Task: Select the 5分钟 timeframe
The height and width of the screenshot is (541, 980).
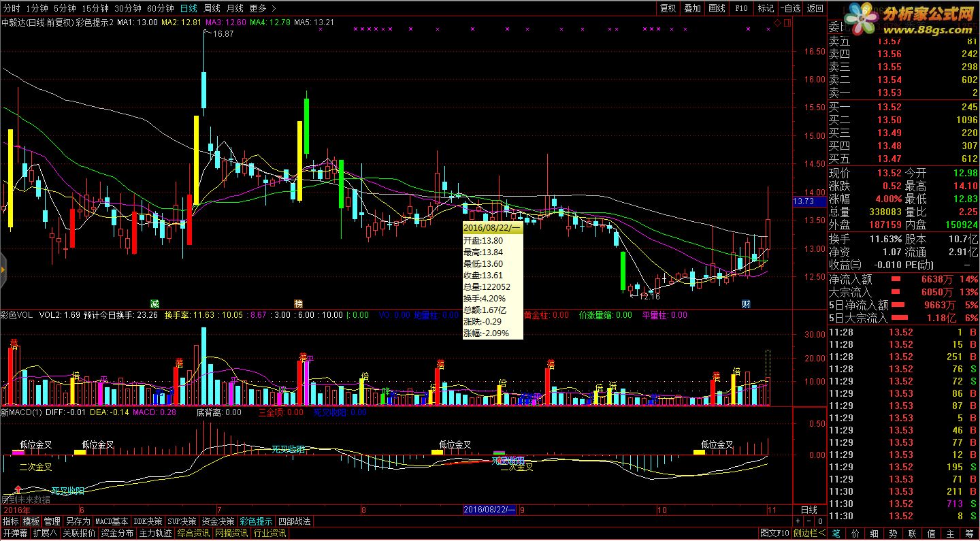Action: (65, 9)
